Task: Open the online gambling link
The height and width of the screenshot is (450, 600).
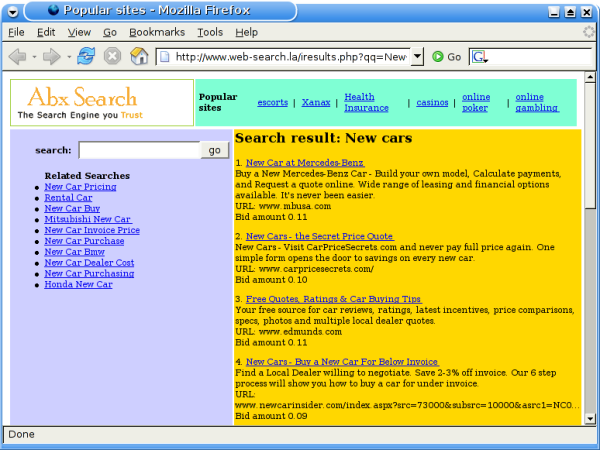Action: coord(537,103)
